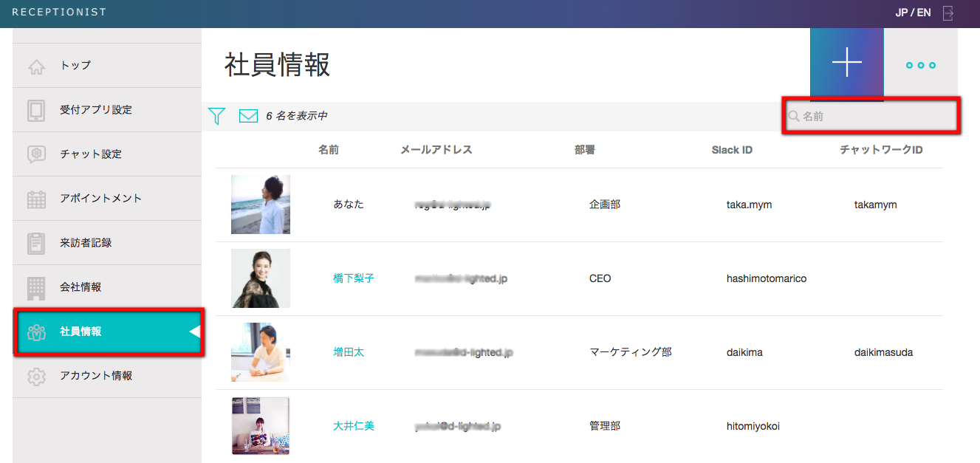
Task: Switch language using JP / EN
Action: (x=913, y=13)
